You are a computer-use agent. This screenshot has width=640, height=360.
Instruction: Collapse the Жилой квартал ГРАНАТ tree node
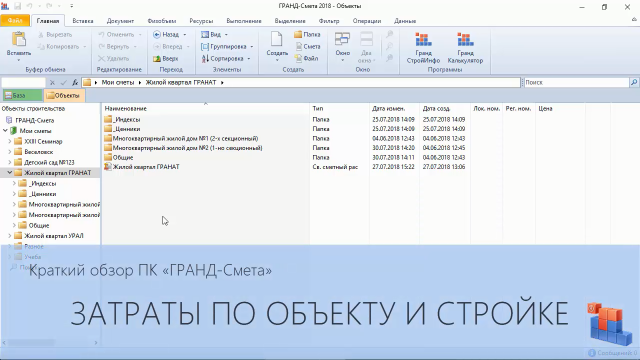pyautogui.click(x=10, y=173)
